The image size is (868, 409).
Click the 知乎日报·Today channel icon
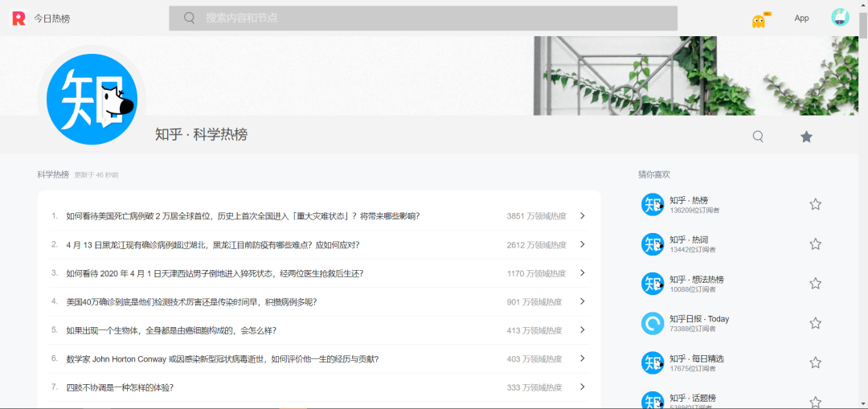click(653, 323)
